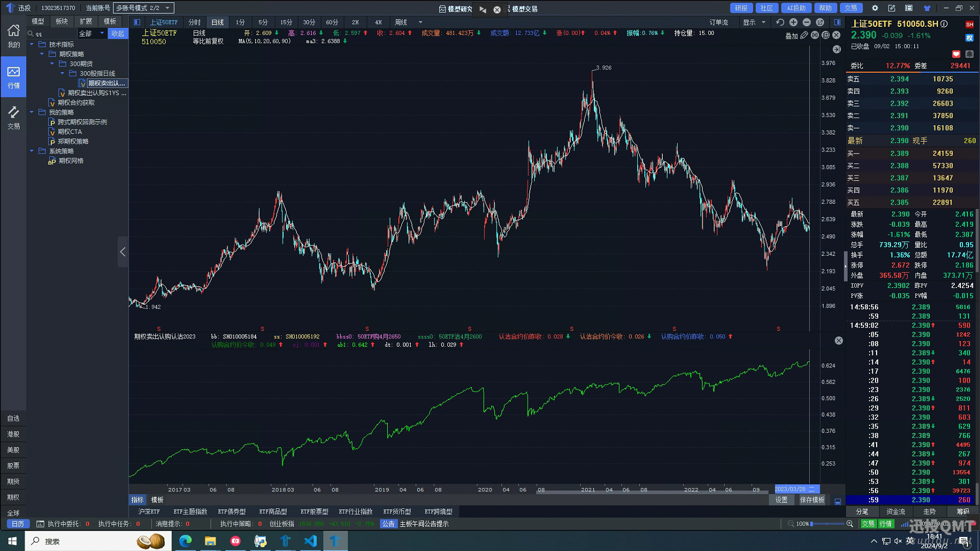Toggle the red heart favorite icon

coord(956,54)
